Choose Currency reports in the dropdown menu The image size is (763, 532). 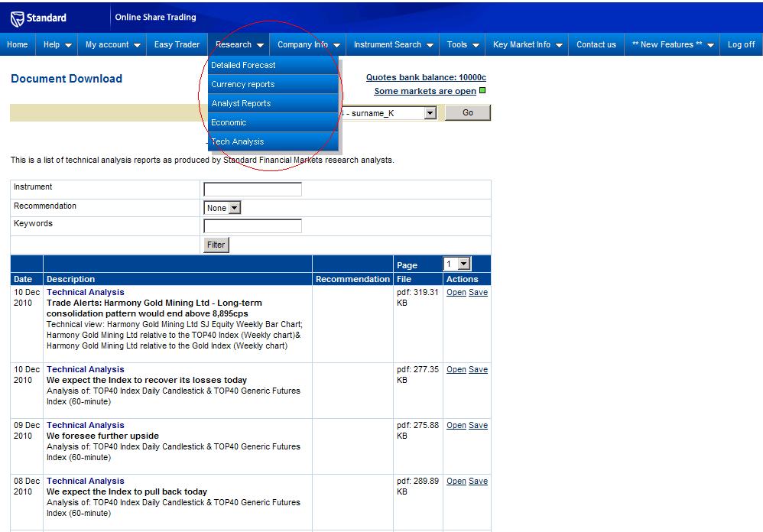[x=242, y=84]
